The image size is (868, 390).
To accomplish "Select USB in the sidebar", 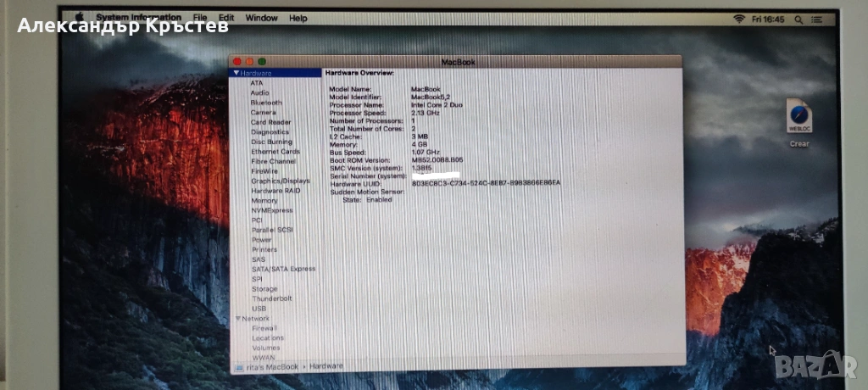I will click(x=259, y=309).
